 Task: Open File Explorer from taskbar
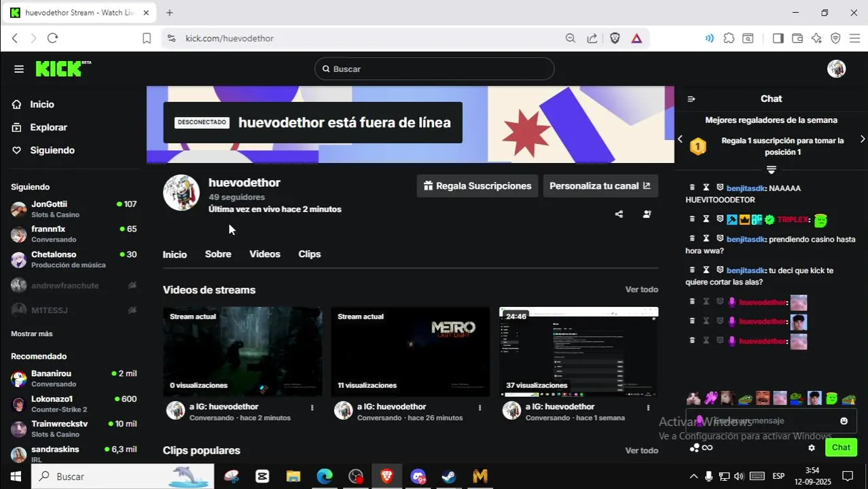pyautogui.click(x=293, y=476)
